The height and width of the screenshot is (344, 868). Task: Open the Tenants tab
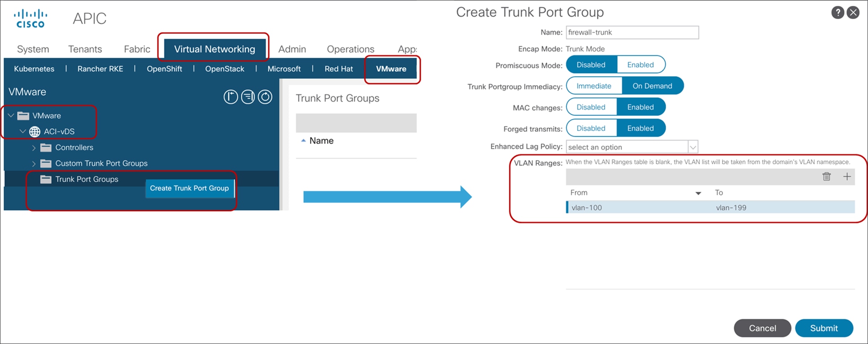click(85, 49)
